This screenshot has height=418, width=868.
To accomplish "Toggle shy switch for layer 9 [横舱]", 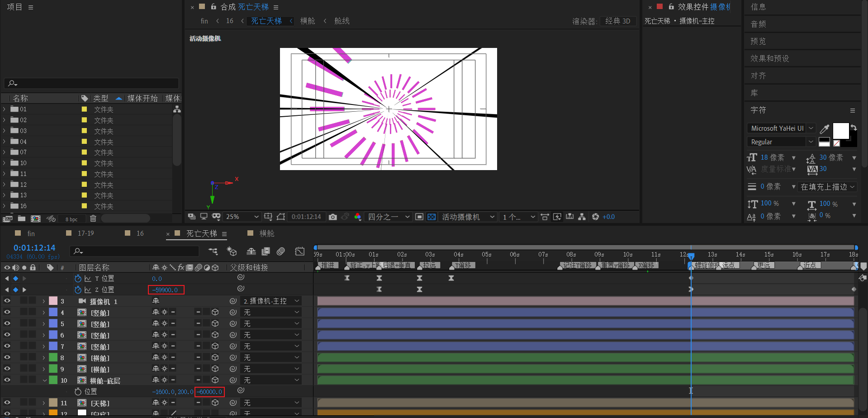I will pyautogui.click(x=156, y=369).
